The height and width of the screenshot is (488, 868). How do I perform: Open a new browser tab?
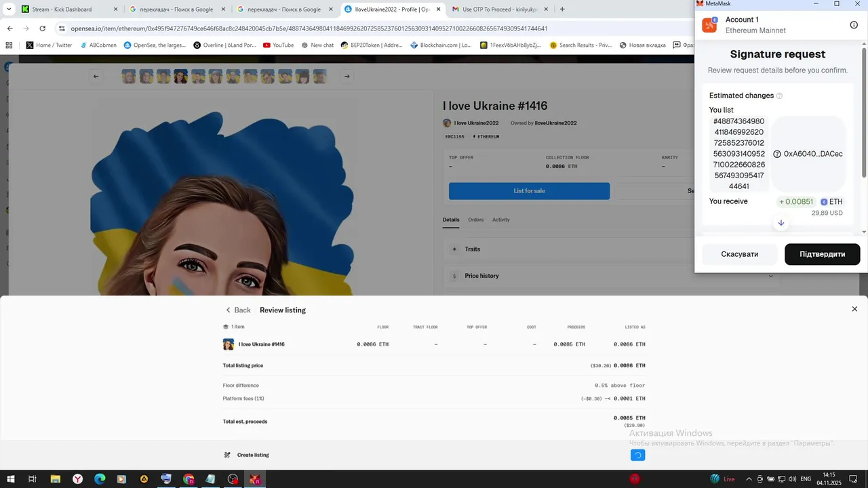pyautogui.click(x=562, y=9)
